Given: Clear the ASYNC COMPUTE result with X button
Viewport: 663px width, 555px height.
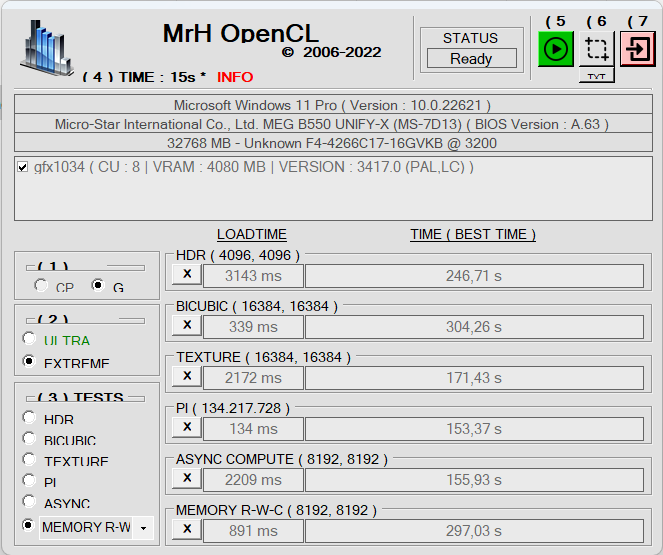Looking at the screenshot, I should pos(187,478).
